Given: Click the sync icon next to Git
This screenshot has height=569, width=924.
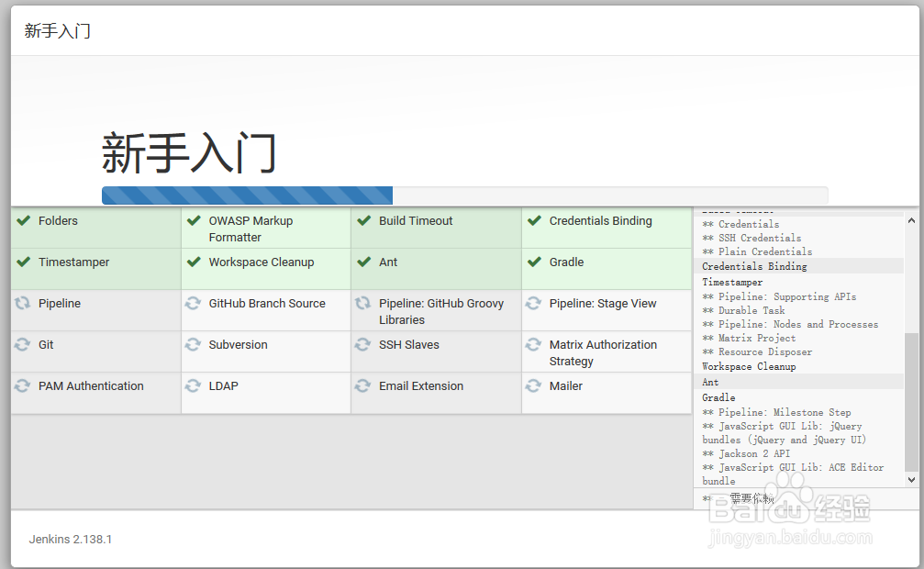Looking at the screenshot, I should click(x=22, y=344).
